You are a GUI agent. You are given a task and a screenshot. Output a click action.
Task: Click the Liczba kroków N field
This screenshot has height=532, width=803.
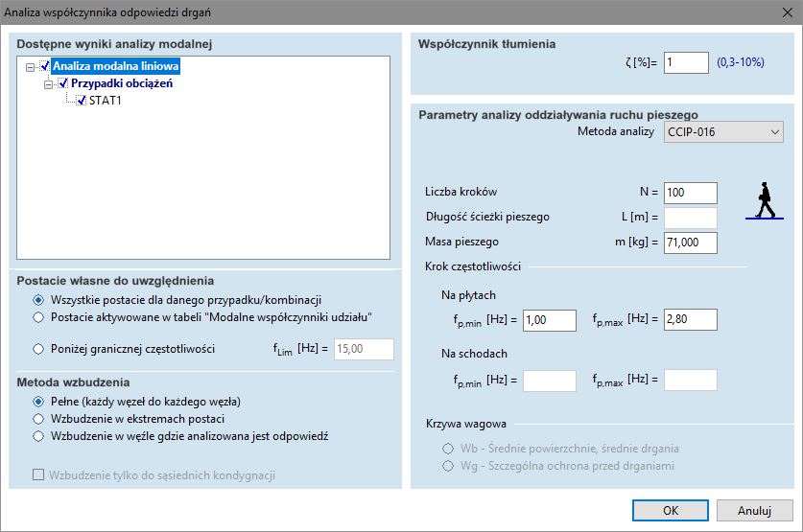pyautogui.click(x=690, y=193)
